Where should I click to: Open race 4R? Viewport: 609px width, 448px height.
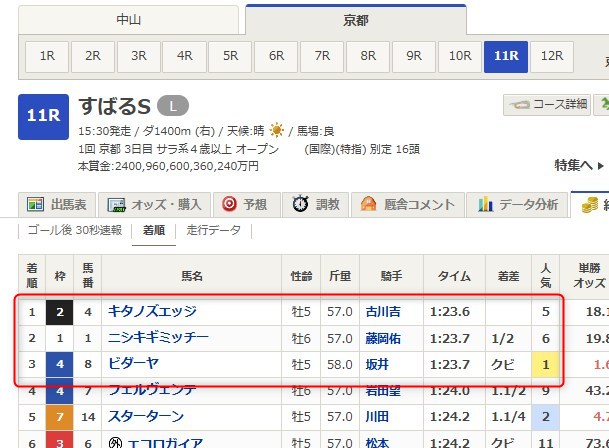(x=184, y=57)
